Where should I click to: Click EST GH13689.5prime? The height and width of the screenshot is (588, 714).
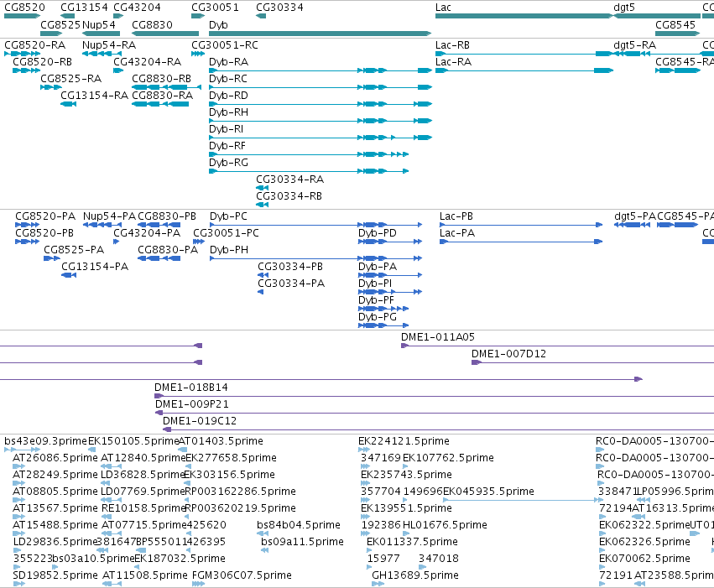tap(414, 575)
